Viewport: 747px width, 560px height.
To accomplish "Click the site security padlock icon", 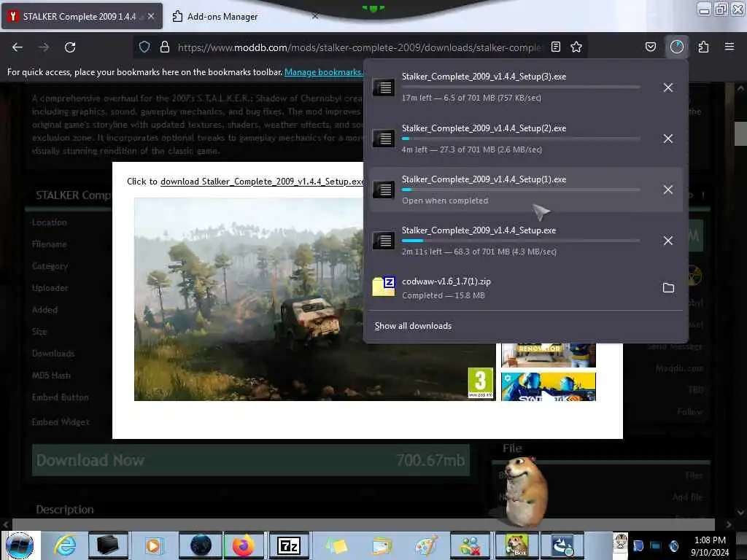I will click(165, 47).
